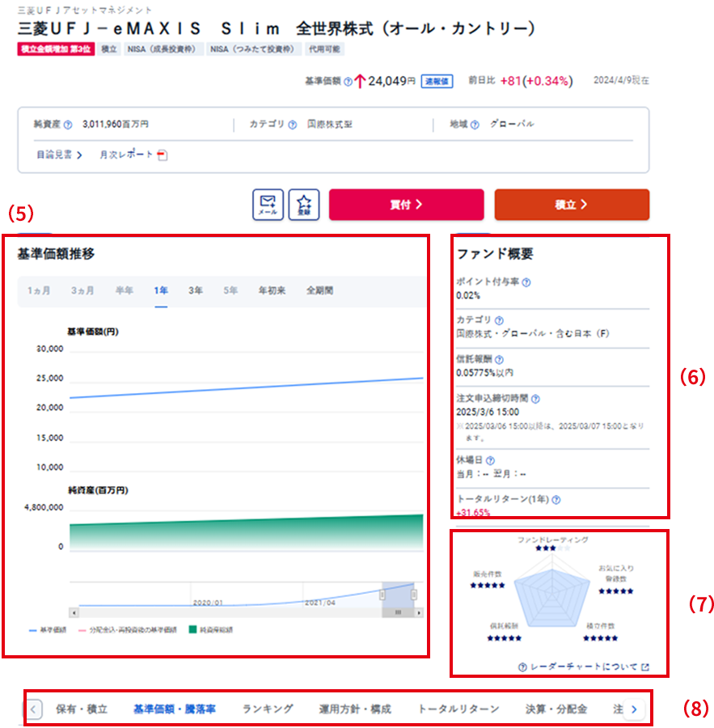Viewport: 714px width, 728px height.
Task: Toggle 基準価額 legend series
Action: [x=48, y=630]
